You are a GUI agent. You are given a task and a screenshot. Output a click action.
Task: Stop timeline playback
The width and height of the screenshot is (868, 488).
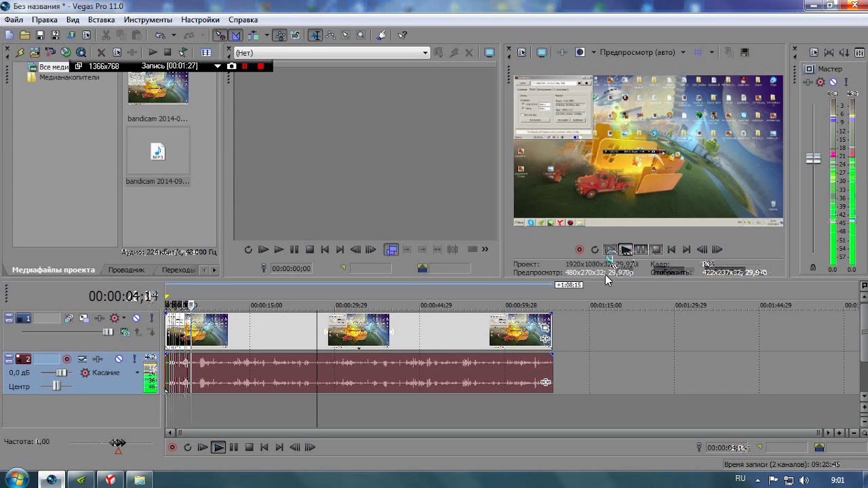tap(249, 447)
